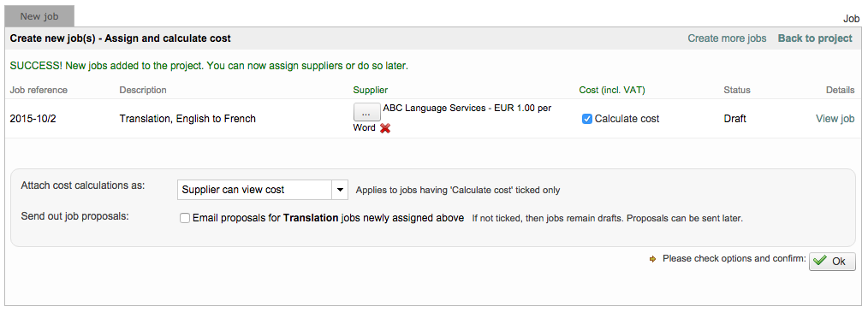
Task: Click the orange arrow beside confirm prompt
Action: [652, 258]
